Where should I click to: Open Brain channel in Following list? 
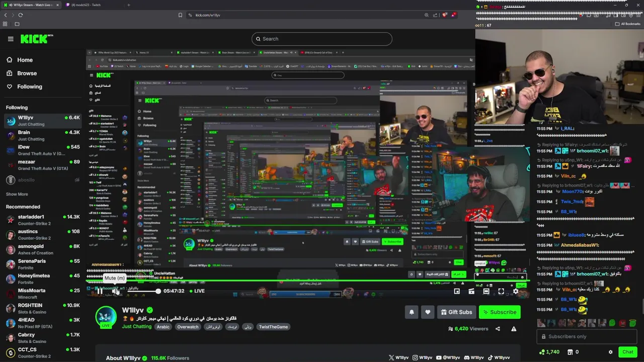click(43, 135)
